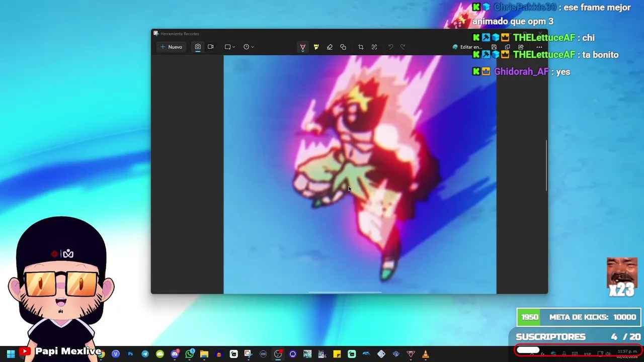Open Discord from the taskbar
The height and width of the screenshot is (362, 644).
tap(175, 354)
